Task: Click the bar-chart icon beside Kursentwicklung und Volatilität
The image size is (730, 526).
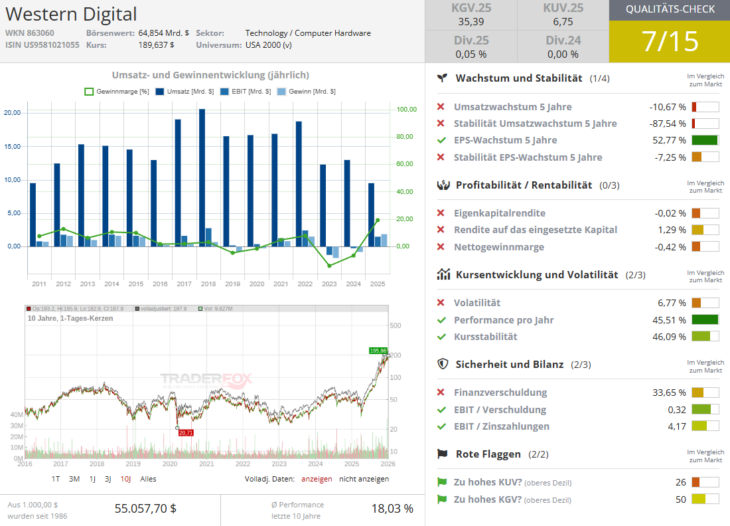Action: (x=442, y=274)
